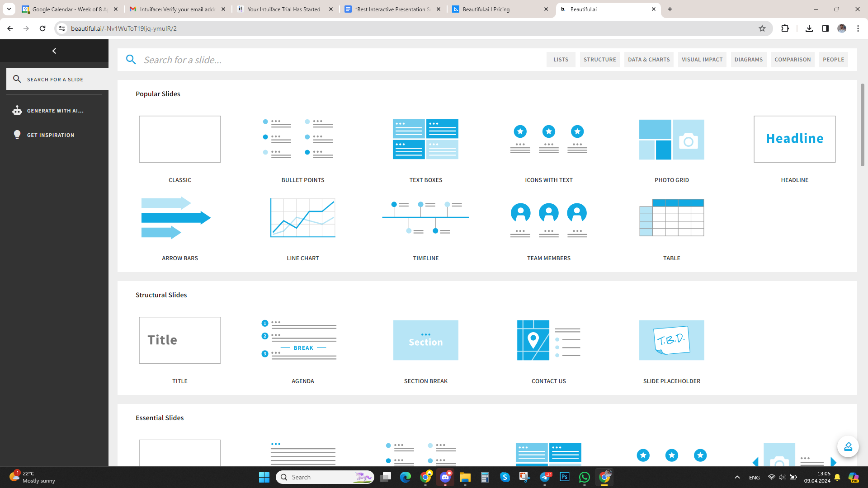The height and width of the screenshot is (488, 868).
Task: Filter slides by Lists category
Action: [561, 60]
